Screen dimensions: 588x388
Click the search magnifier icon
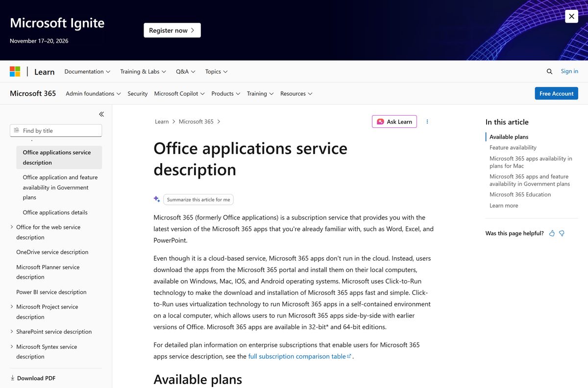(x=549, y=72)
